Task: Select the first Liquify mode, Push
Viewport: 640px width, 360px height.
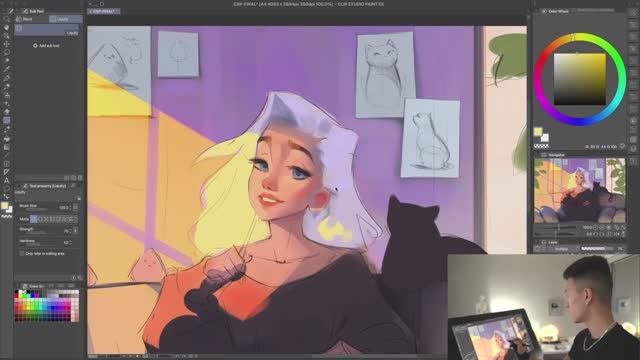Action: tap(34, 219)
